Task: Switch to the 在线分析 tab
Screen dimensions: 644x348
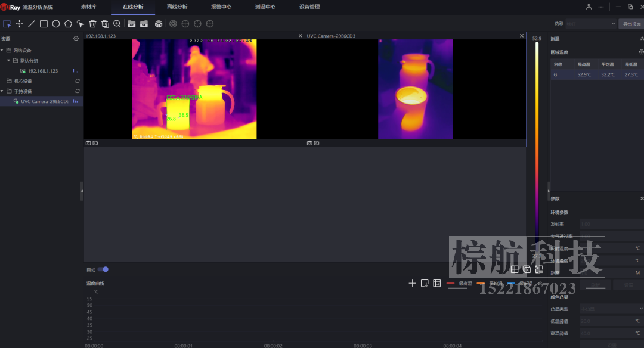Action: pyautogui.click(x=132, y=7)
